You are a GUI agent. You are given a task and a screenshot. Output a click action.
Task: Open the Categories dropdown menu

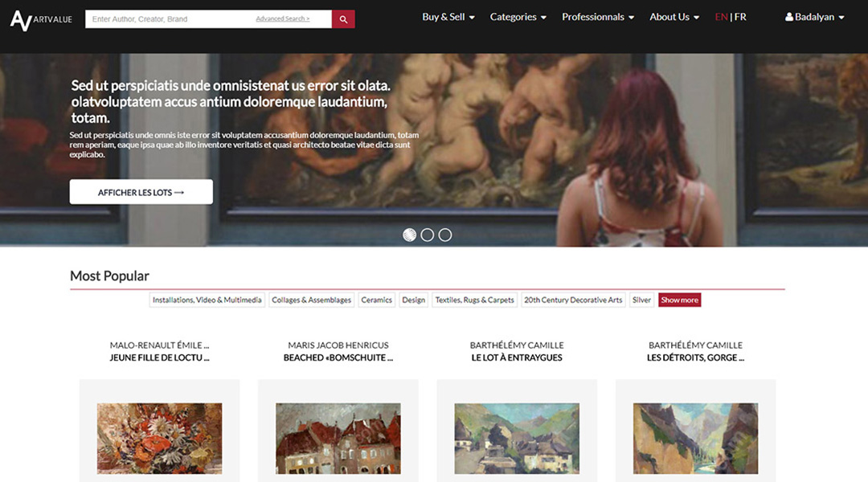pos(518,17)
